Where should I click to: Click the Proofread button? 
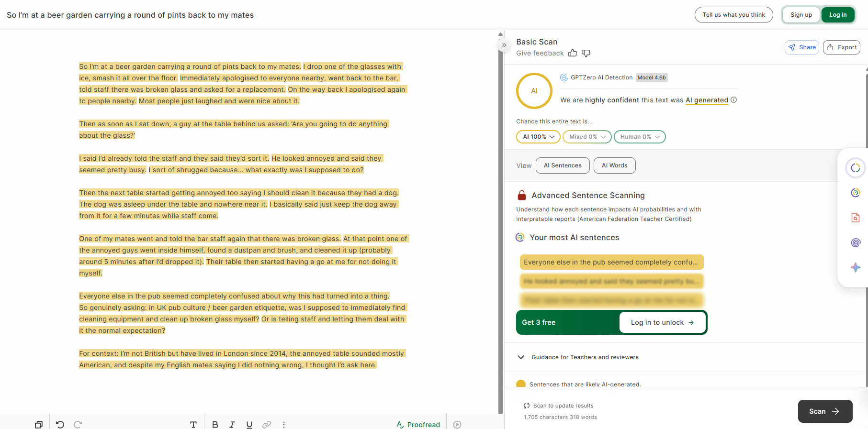click(418, 424)
